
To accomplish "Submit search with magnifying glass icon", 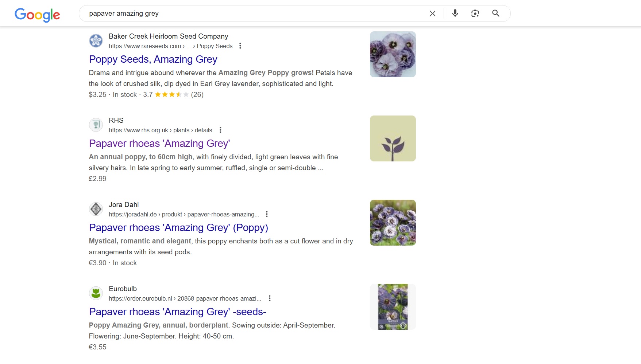I will (495, 13).
